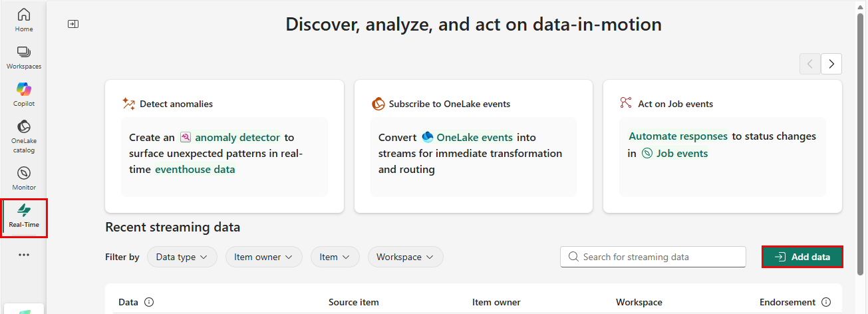Click the three-dot more options icon
Image resolution: width=868 pixels, height=314 pixels.
pyautogui.click(x=24, y=255)
